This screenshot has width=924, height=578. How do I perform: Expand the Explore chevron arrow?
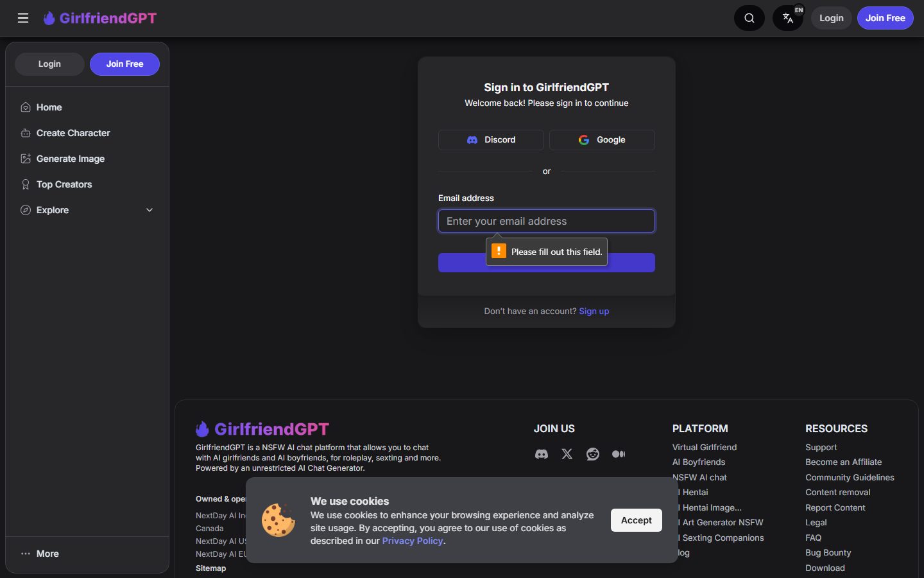[150, 210]
